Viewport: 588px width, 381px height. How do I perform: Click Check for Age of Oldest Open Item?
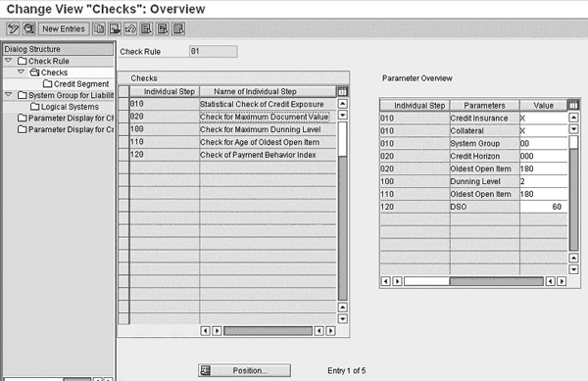pos(268,142)
